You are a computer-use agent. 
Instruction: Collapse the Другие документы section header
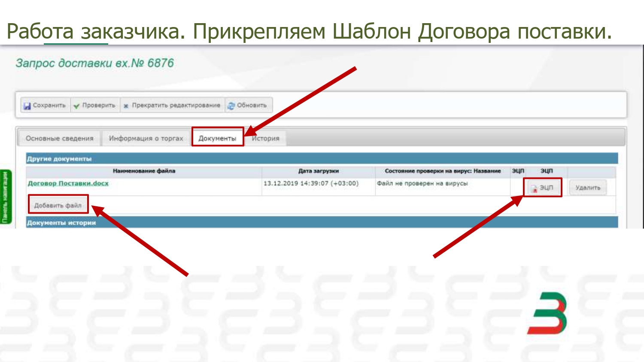coord(59,159)
